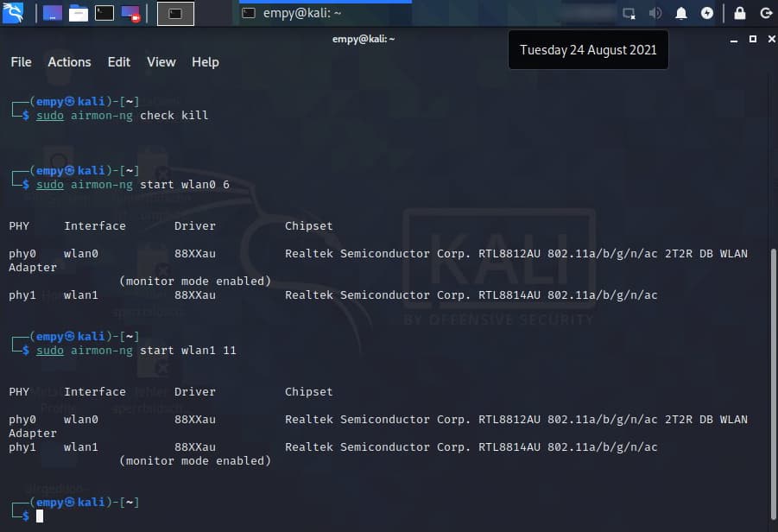The height and width of the screenshot is (532, 778).
Task: Open the Actions menu
Action: pyautogui.click(x=69, y=62)
